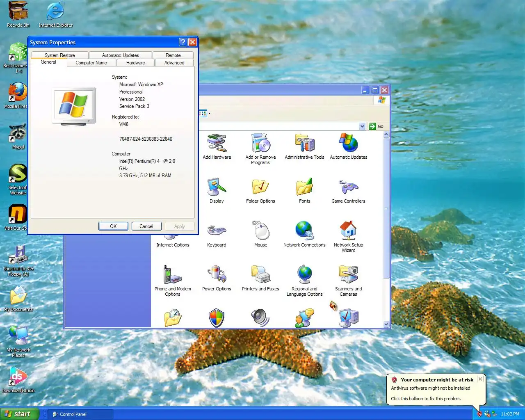Screen dimensions: 525x420
Task: Select the Visit Our Store desktop shortcut
Action: click(16, 217)
